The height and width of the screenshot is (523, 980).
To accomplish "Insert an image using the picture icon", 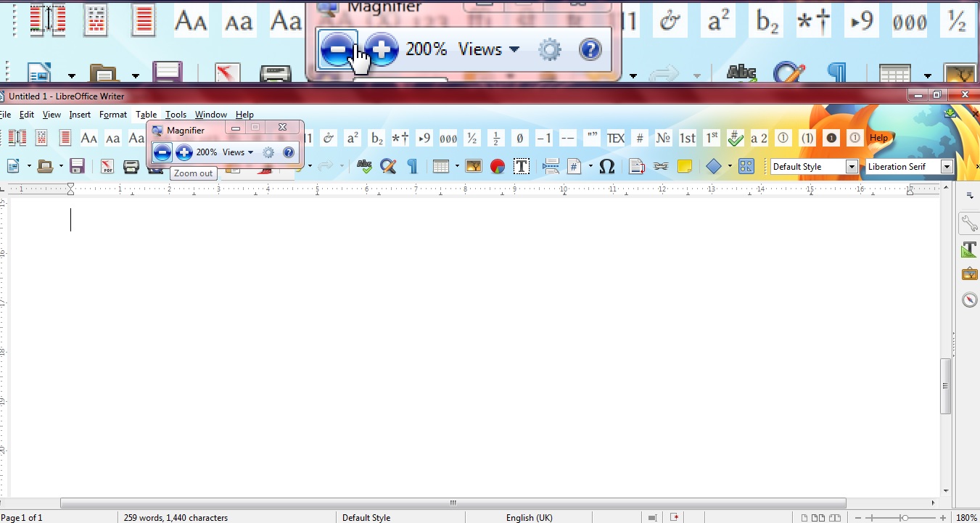I will (x=473, y=166).
